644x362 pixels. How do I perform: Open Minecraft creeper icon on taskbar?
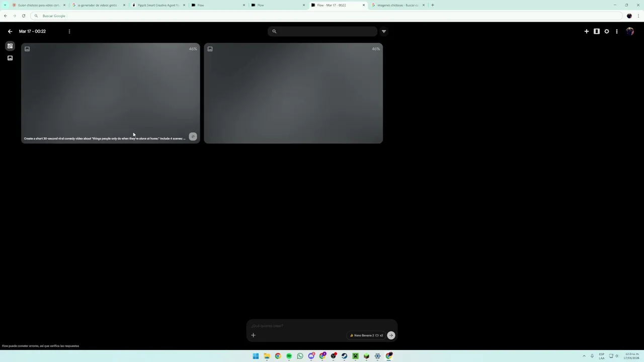tap(355, 356)
